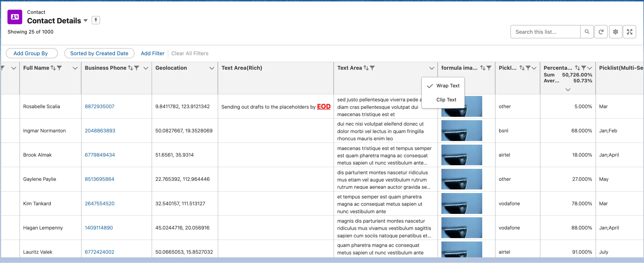Click inside the Search this list field
This screenshot has height=263, width=644.
(x=545, y=32)
